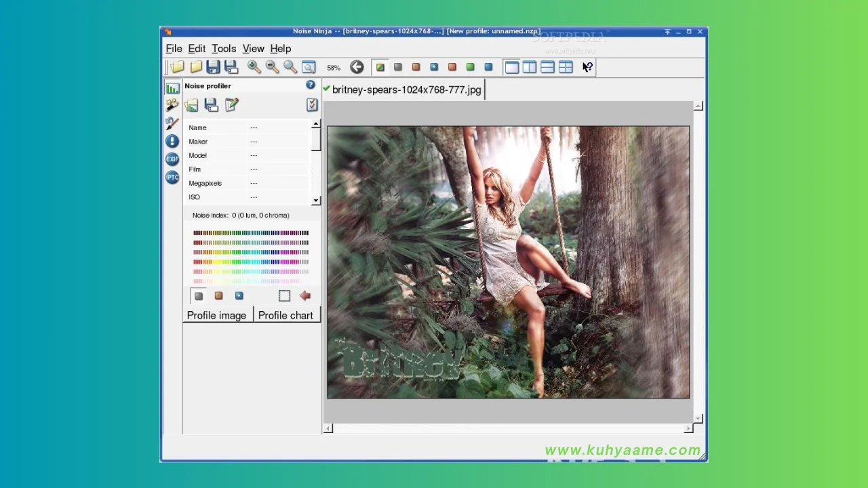Click the 58% zoom level value
The image size is (868, 488).
(x=334, y=68)
